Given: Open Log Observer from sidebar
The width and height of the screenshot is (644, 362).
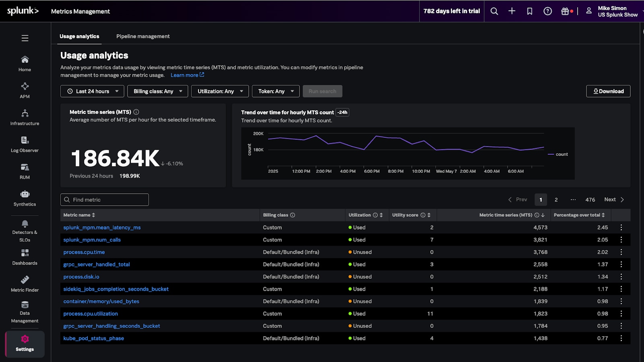Looking at the screenshot, I should tap(25, 145).
